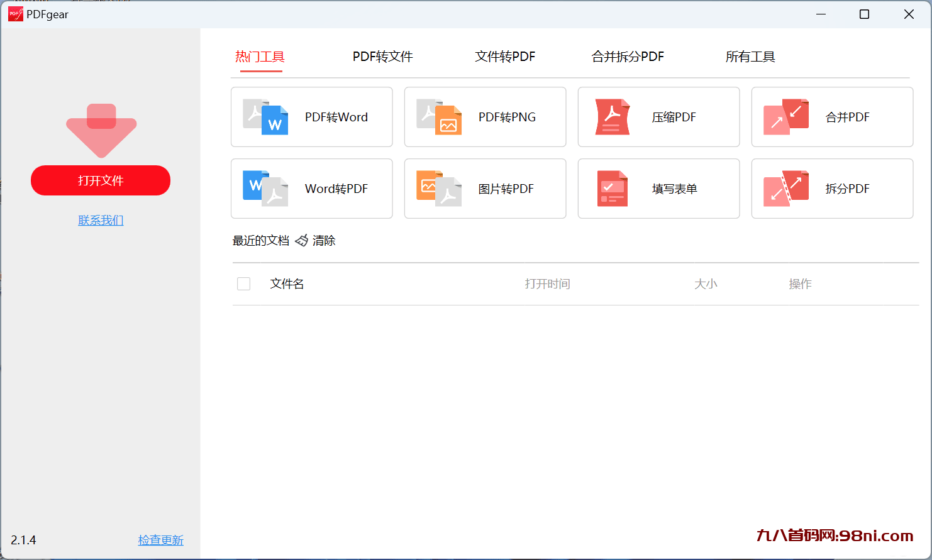The image size is (932, 560).
Task: Open the 联系我们 link
Action: pyautogui.click(x=101, y=220)
